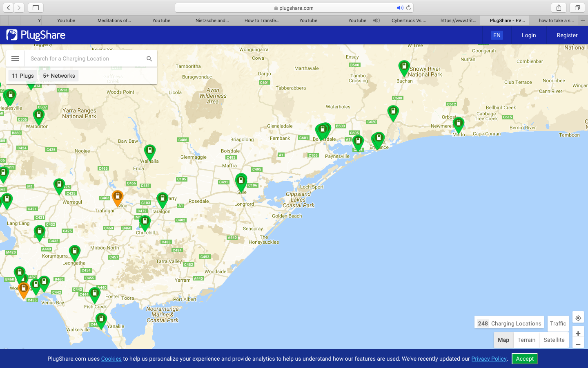This screenshot has height=368, width=588.
Task: Click the Login link
Action: point(529,35)
